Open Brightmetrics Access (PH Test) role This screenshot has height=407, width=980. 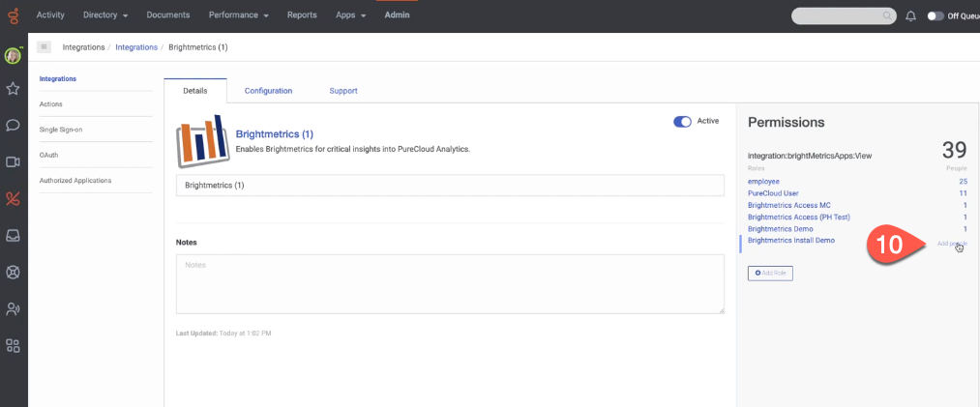coord(799,218)
